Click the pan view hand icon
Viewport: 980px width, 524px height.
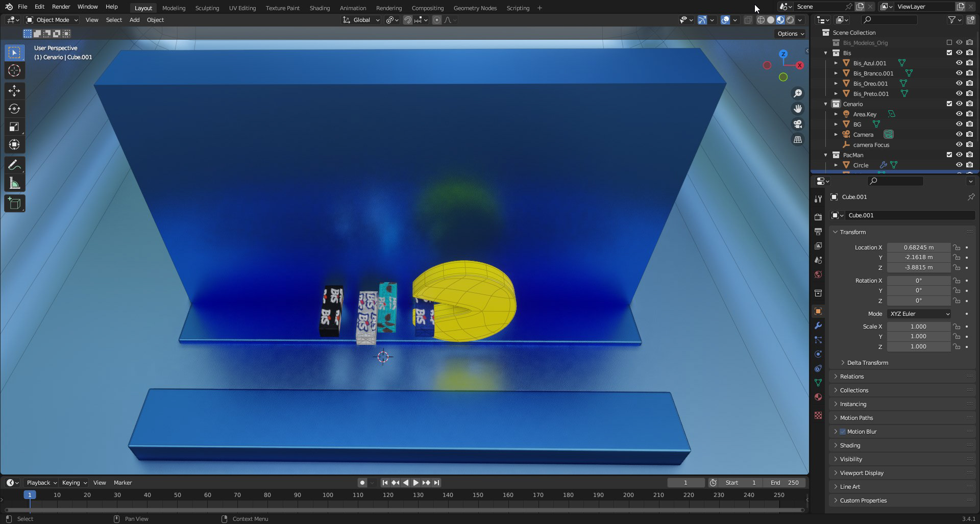pyautogui.click(x=797, y=109)
